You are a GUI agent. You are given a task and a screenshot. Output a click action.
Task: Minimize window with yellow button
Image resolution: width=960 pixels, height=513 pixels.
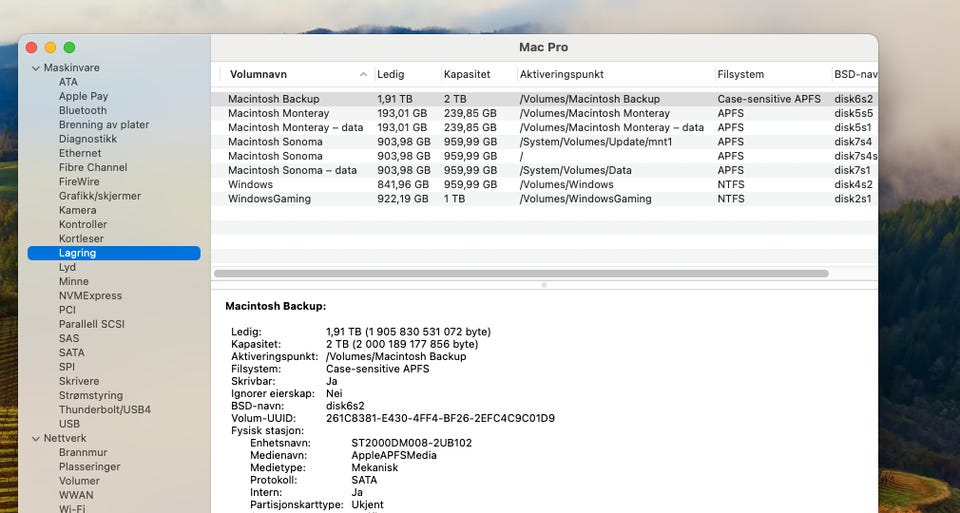click(x=50, y=47)
